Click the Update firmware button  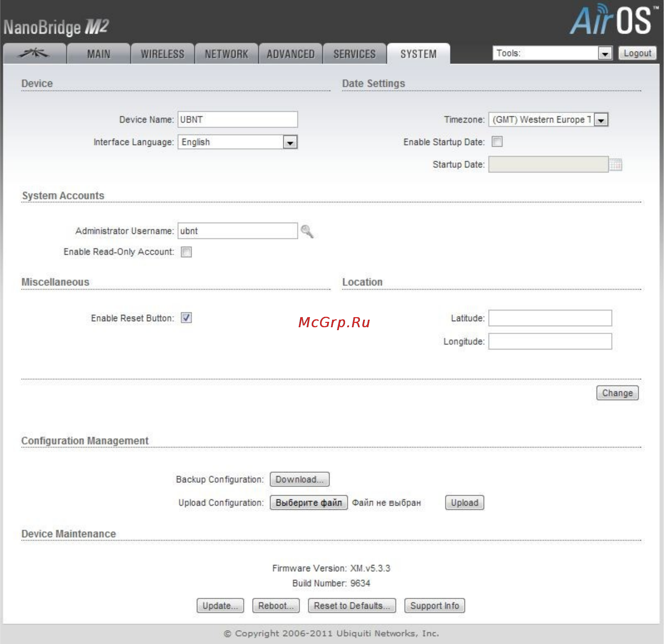(220, 606)
